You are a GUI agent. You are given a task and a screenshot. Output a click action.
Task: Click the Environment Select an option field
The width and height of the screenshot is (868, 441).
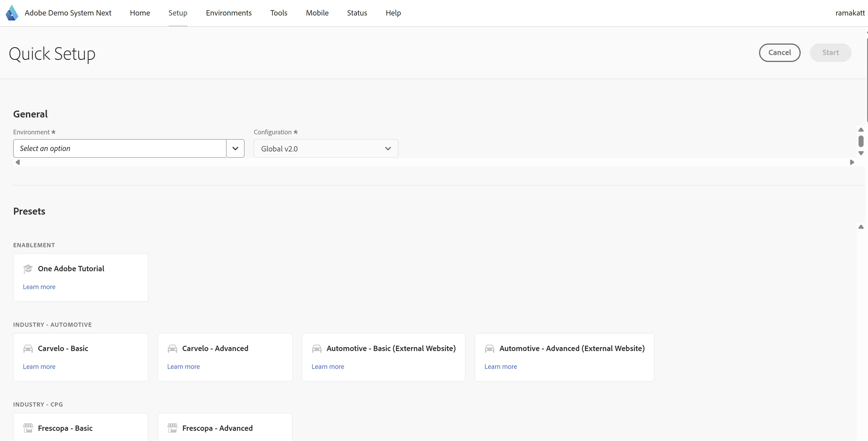(x=120, y=148)
